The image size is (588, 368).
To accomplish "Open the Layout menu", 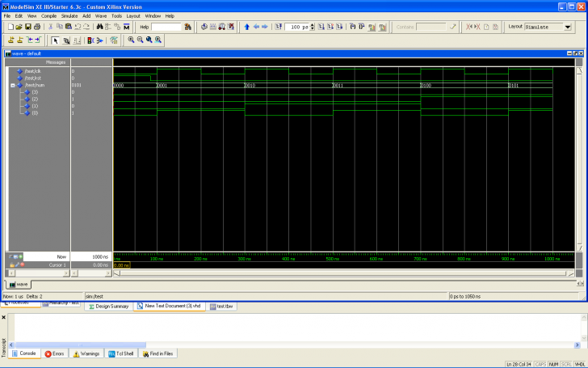I will click(133, 16).
